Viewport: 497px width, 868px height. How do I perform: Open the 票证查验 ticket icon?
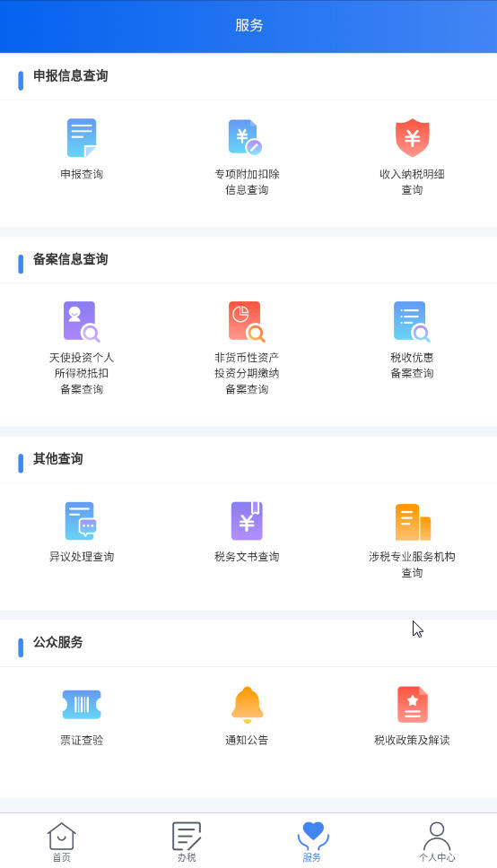82,704
